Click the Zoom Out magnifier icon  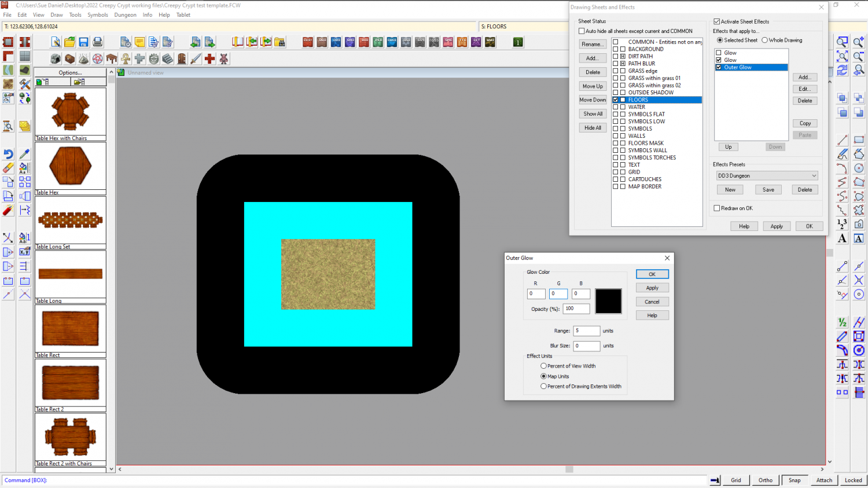[859, 56]
